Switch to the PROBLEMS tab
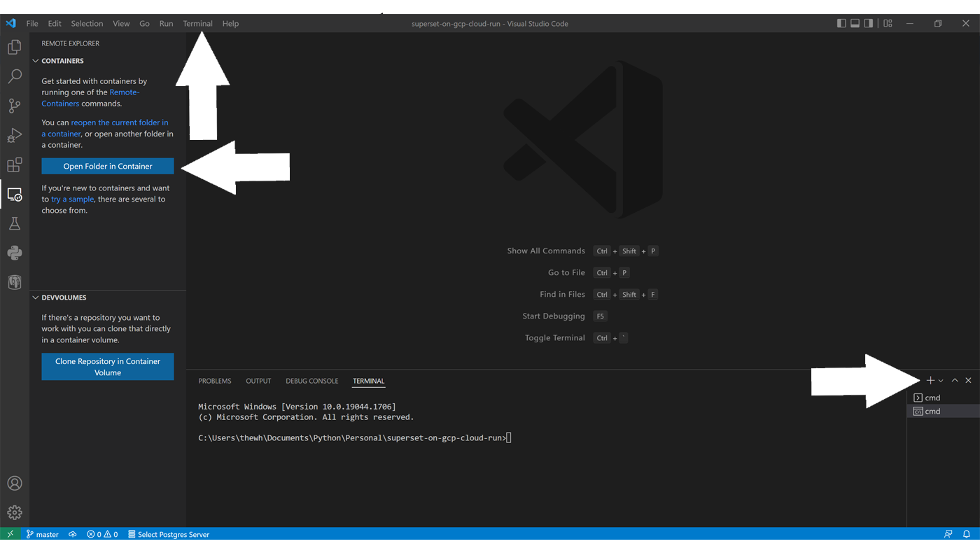The width and height of the screenshot is (980, 553). coord(215,381)
